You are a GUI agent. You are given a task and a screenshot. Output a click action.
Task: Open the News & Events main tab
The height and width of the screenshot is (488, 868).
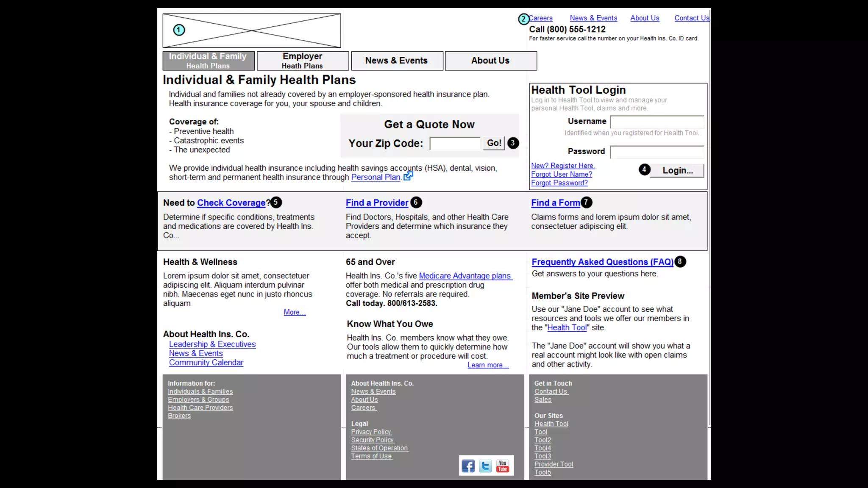tap(397, 61)
